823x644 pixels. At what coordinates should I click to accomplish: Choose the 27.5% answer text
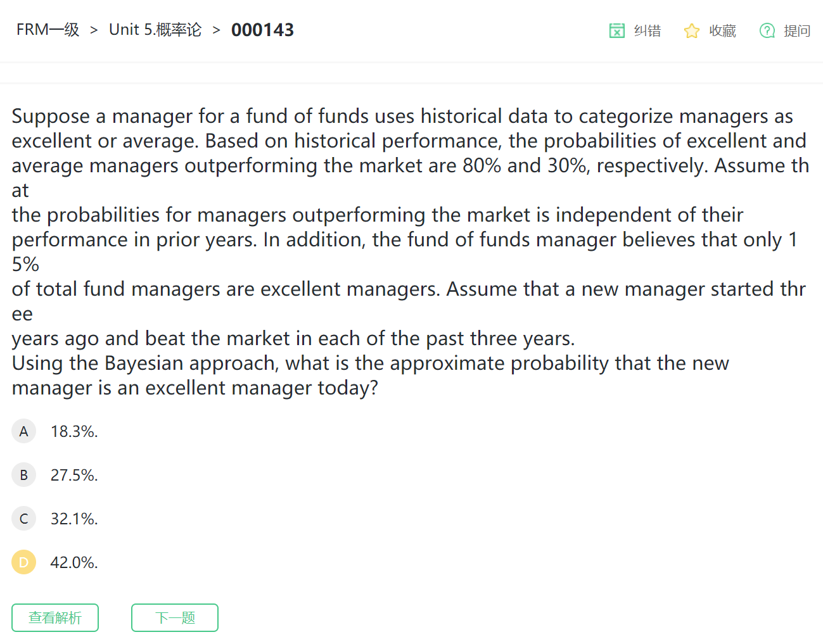(x=74, y=475)
